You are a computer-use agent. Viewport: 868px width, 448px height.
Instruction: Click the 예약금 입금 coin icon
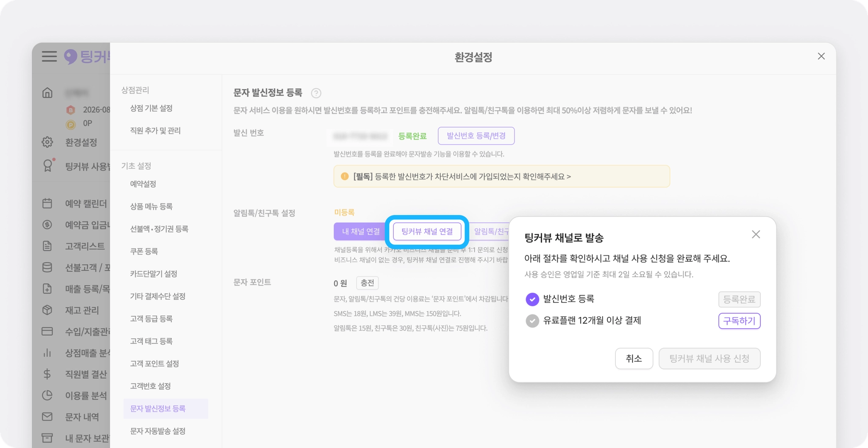(47, 225)
